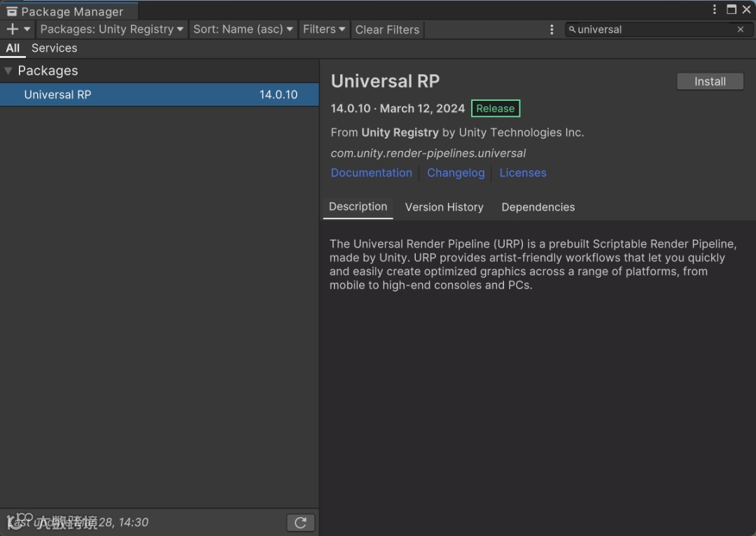Open the Documentation link
756x536 pixels.
tap(371, 173)
